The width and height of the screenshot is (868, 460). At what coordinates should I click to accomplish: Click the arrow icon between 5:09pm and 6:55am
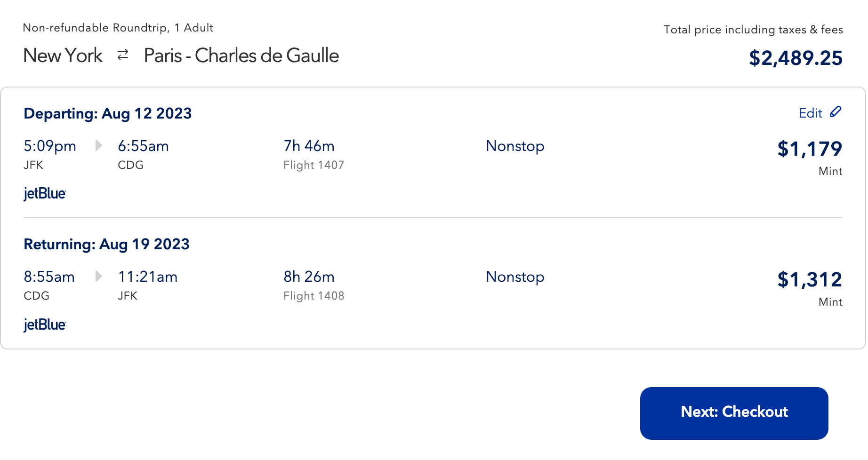(x=98, y=146)
